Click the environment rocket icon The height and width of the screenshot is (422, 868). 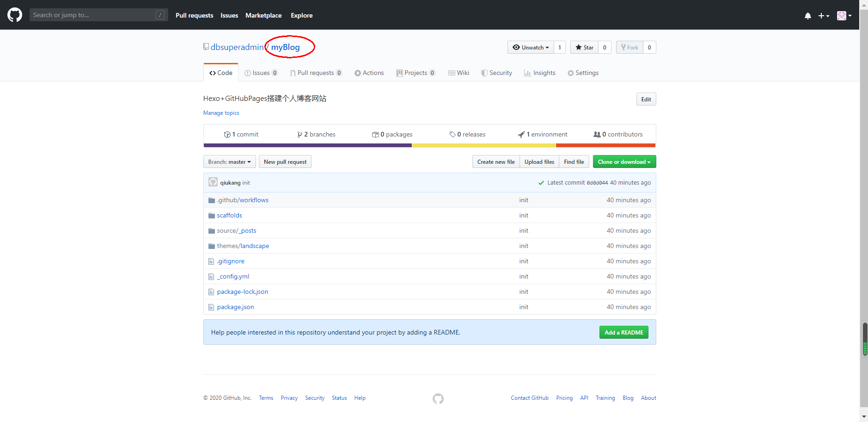(521, 135)
